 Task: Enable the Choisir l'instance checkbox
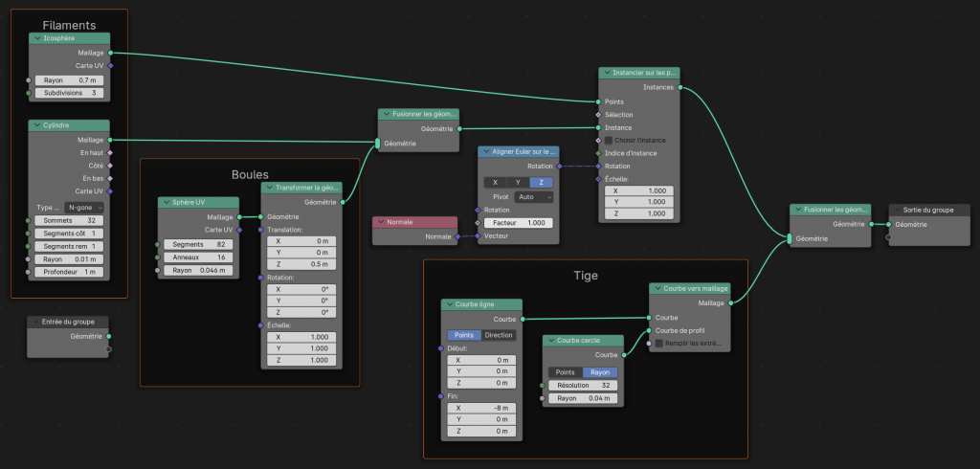click(x=608, y=140)
